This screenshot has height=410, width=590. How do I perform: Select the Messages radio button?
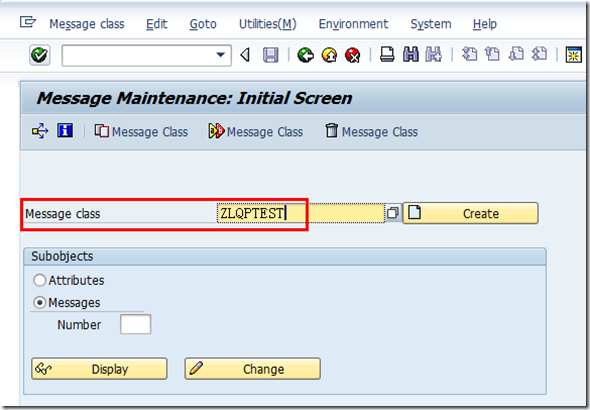(x=40, y=302)
